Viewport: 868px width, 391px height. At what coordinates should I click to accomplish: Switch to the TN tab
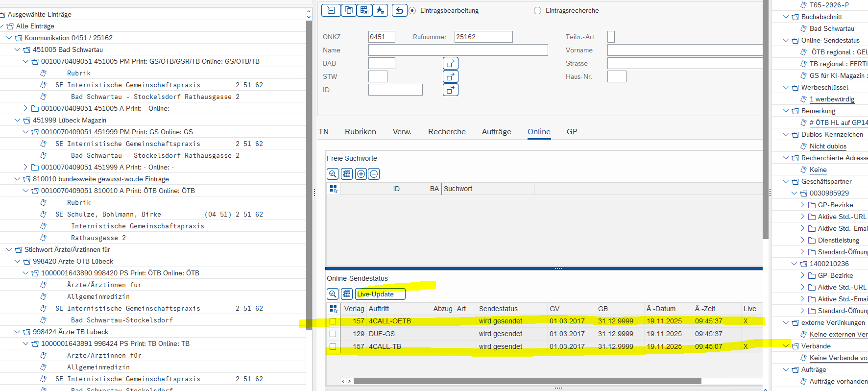(324, 132)
